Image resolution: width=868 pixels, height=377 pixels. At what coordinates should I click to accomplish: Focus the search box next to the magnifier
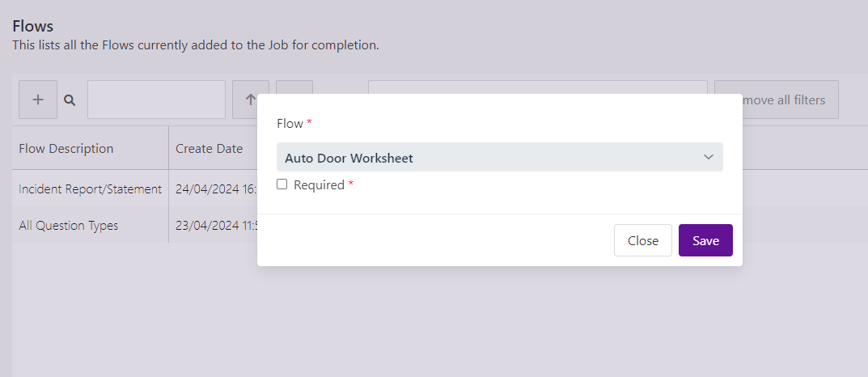[x=157, y=100]
